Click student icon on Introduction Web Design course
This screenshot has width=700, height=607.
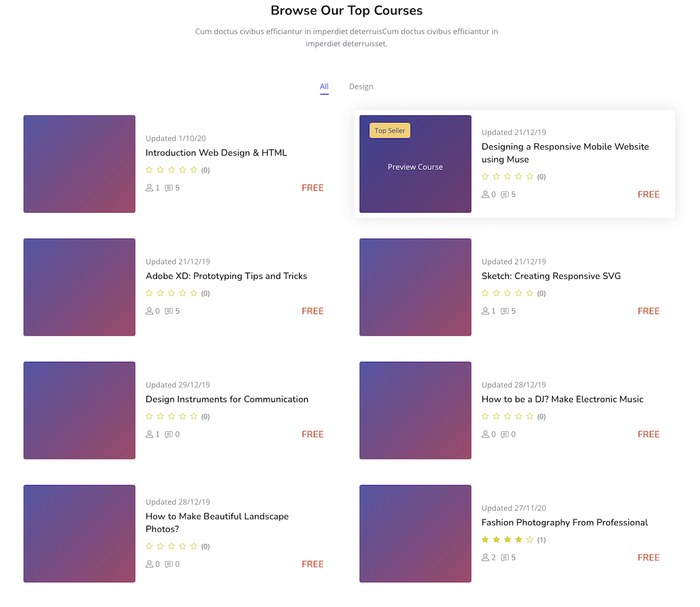149,188
